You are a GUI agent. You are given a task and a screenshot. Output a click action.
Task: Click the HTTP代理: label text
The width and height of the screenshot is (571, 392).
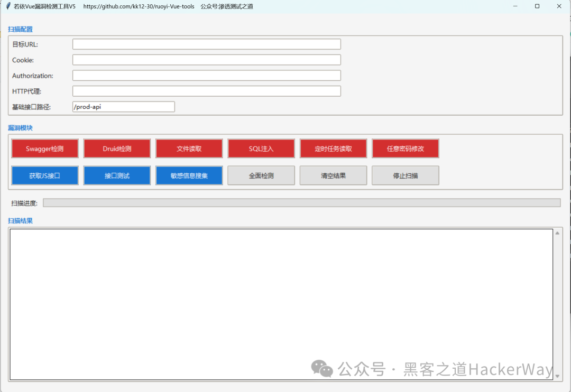click(26, 91)
